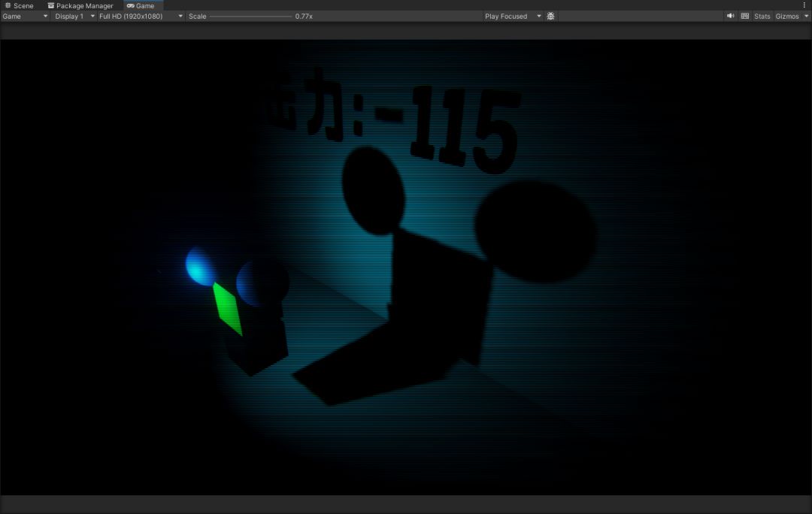Screen dimensions: 812x514
Task: Select the Game tab
Action: click(x=141, y=6)
